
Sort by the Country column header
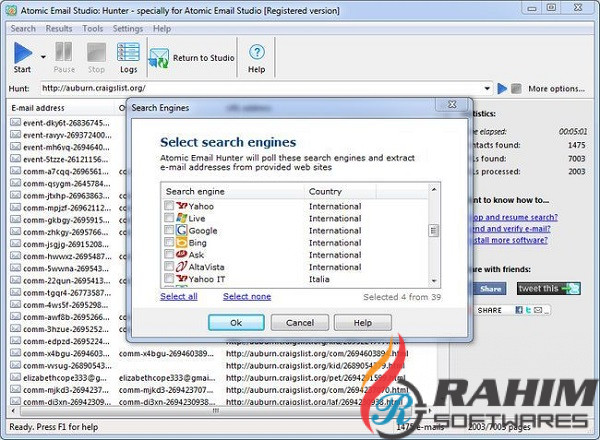340,191
